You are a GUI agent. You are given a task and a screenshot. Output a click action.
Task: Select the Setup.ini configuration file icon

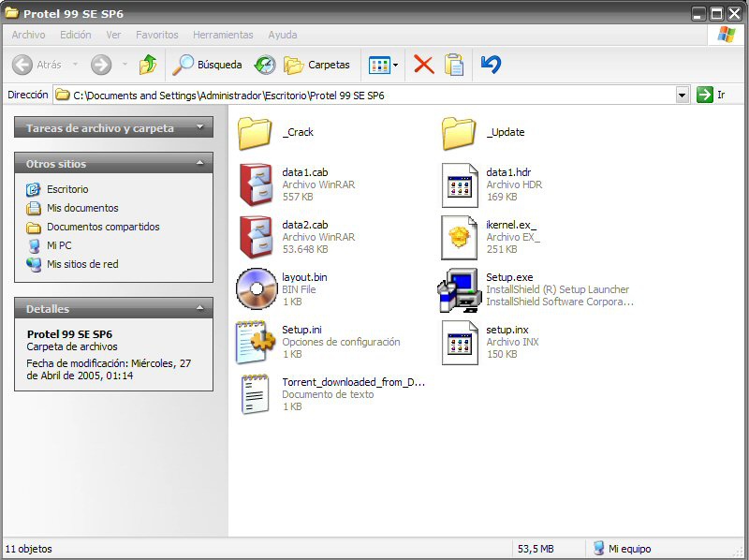(x=256, y=342)
